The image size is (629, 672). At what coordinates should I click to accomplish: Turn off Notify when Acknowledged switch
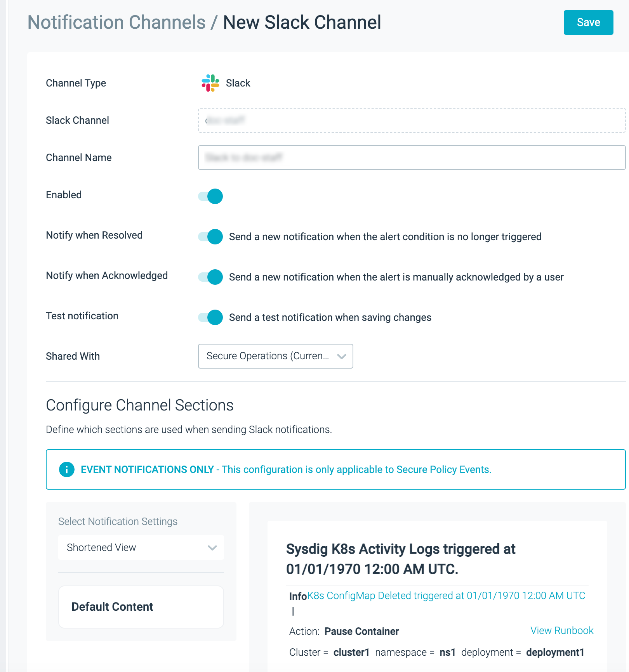point(210,277)
